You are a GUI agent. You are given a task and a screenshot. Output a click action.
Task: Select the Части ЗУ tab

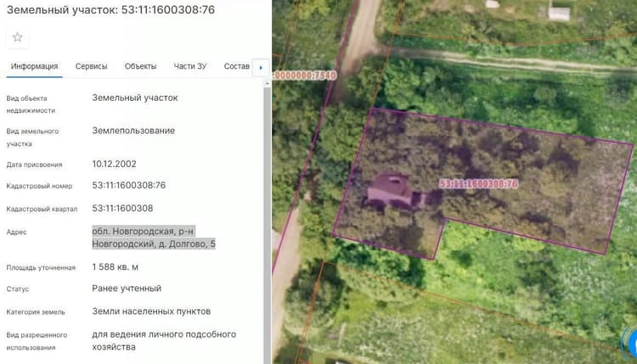point(190,66)
